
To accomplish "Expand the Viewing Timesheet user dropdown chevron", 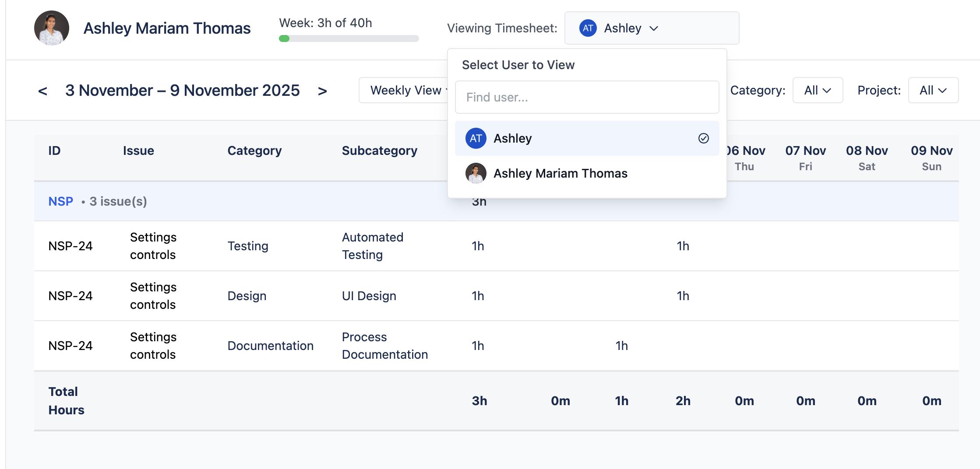I will pos(654,28).
